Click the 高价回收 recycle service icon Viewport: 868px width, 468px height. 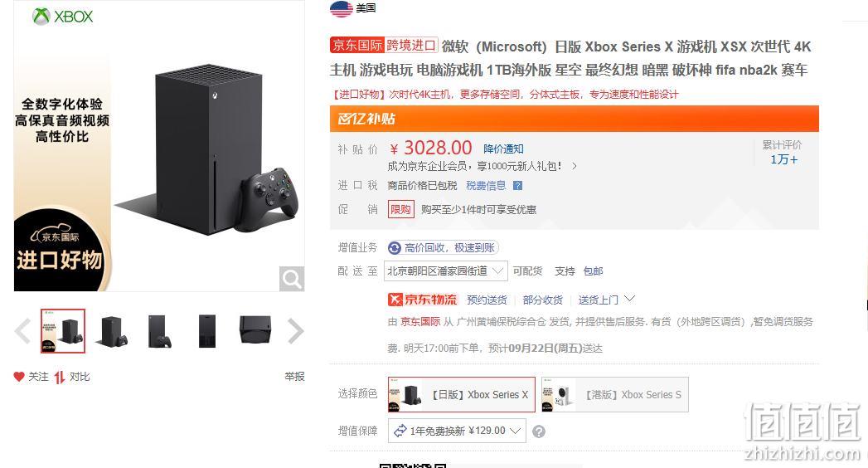(395, 247)
